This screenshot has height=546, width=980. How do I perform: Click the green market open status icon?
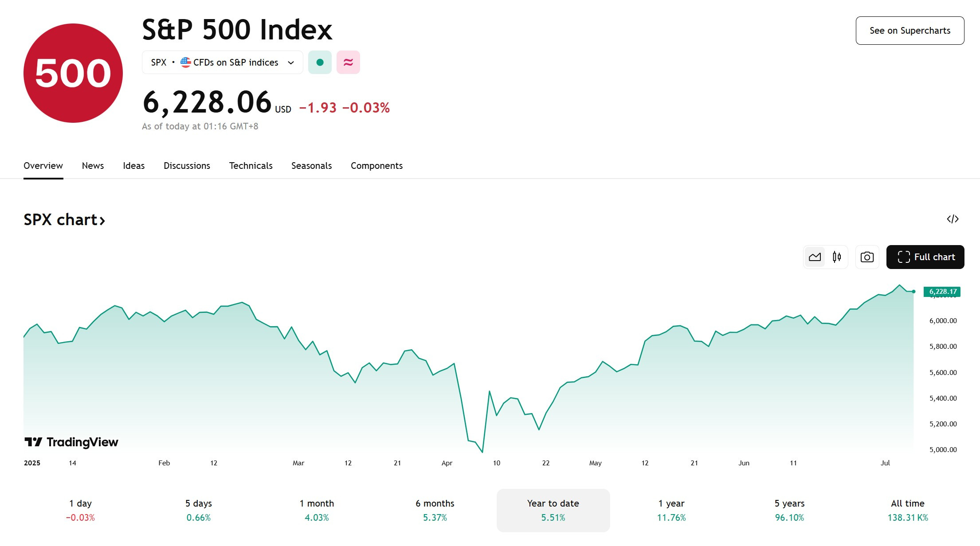tap(320, 62)
